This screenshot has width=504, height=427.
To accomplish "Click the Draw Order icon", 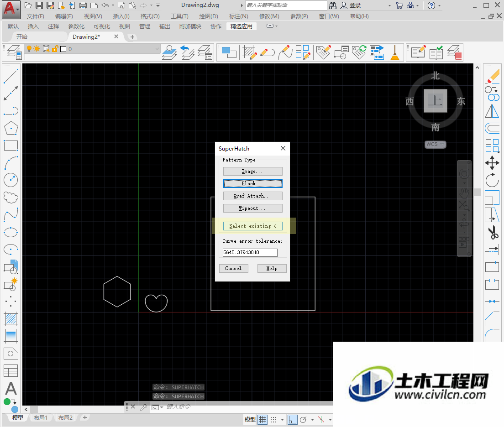I will click(x=229, y=52).
